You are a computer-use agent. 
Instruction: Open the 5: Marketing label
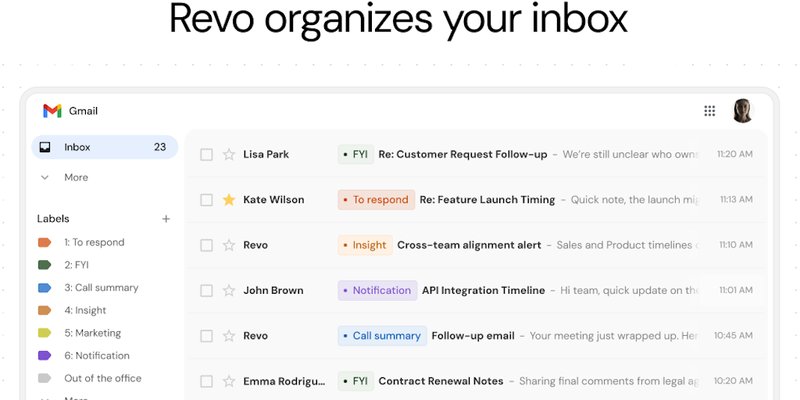[92, 333]
